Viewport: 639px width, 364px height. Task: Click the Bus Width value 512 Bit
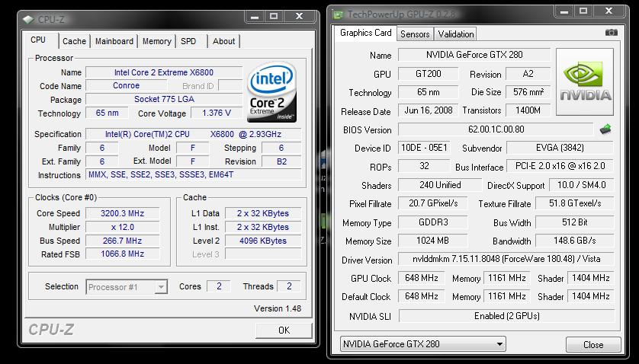point(575,222)
